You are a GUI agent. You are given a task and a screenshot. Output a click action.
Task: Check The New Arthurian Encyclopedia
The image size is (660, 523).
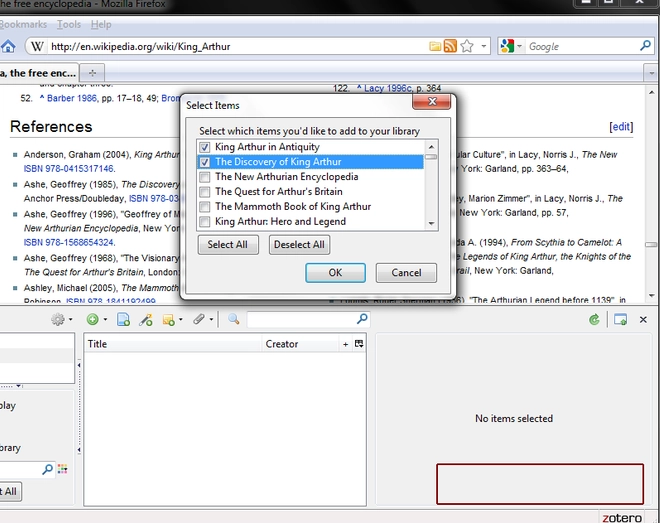[x=205, y=177]
